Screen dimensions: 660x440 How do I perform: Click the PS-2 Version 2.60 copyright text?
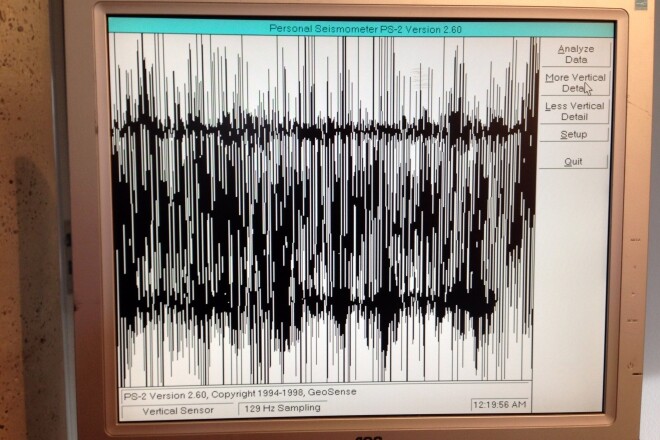[x=240, y=394]
